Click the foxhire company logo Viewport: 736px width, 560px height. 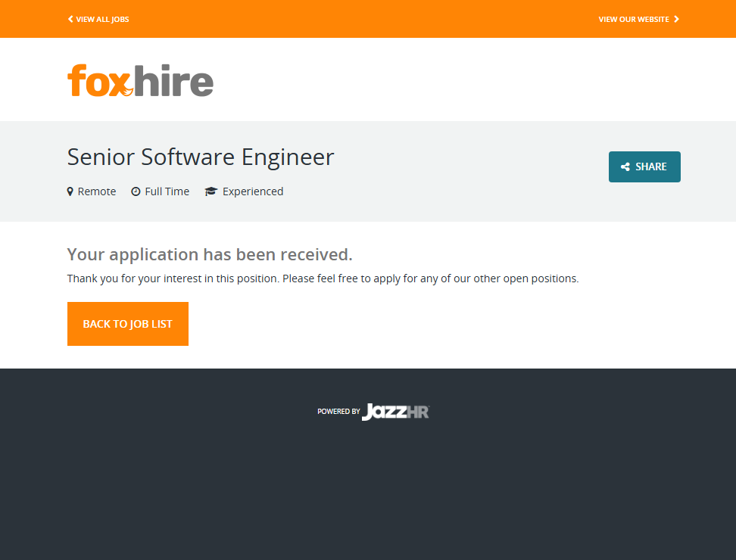pos(140,80)
